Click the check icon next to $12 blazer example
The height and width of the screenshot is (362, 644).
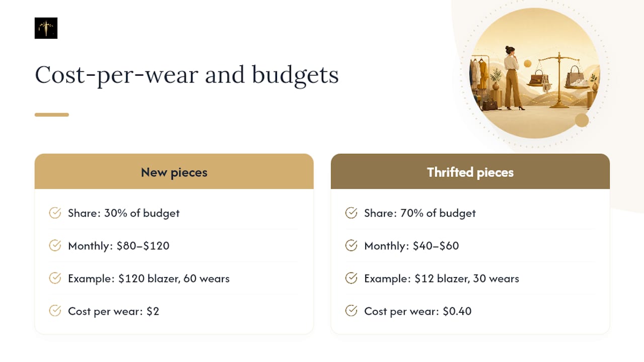point(351,279)
